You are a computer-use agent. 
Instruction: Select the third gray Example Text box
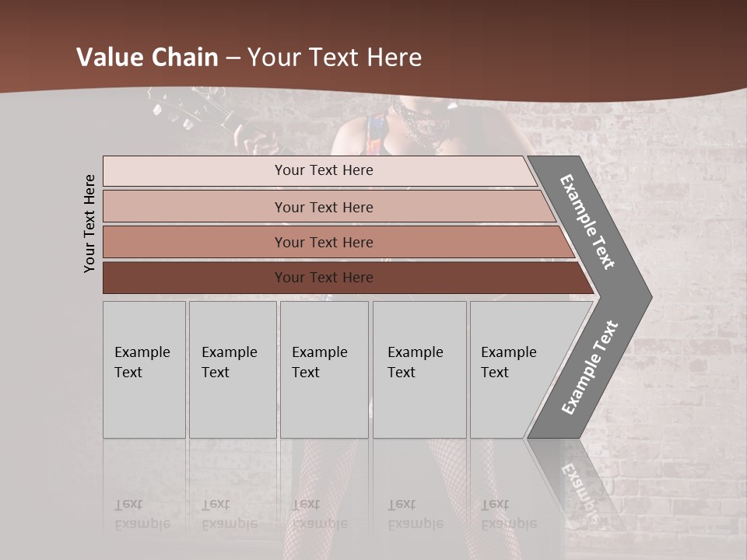[x=324, y=369]
